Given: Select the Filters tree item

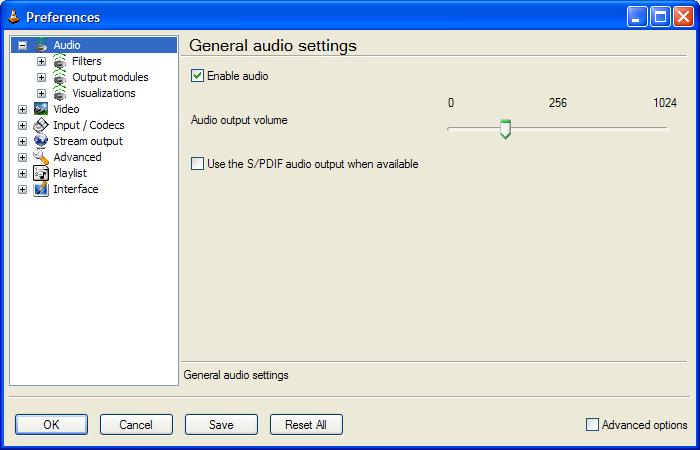Looking at the screenshot, I should click(87, 61).
